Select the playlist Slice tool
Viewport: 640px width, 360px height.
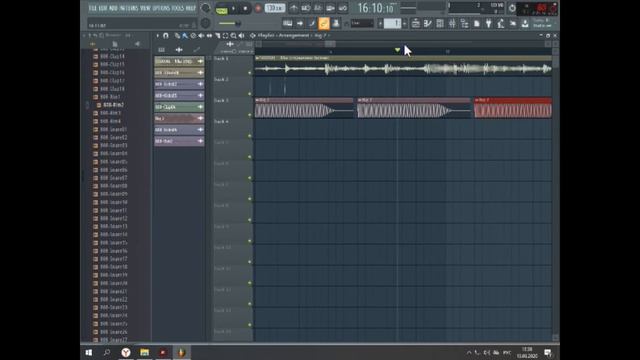217,36
